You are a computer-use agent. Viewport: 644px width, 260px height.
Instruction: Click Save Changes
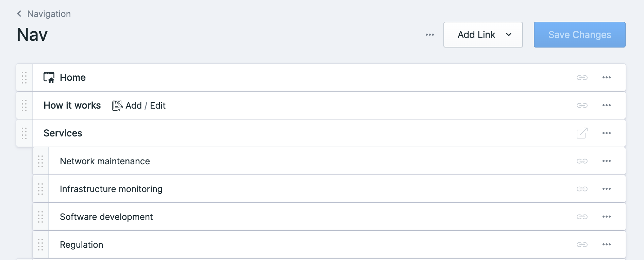tap(579, 35)
